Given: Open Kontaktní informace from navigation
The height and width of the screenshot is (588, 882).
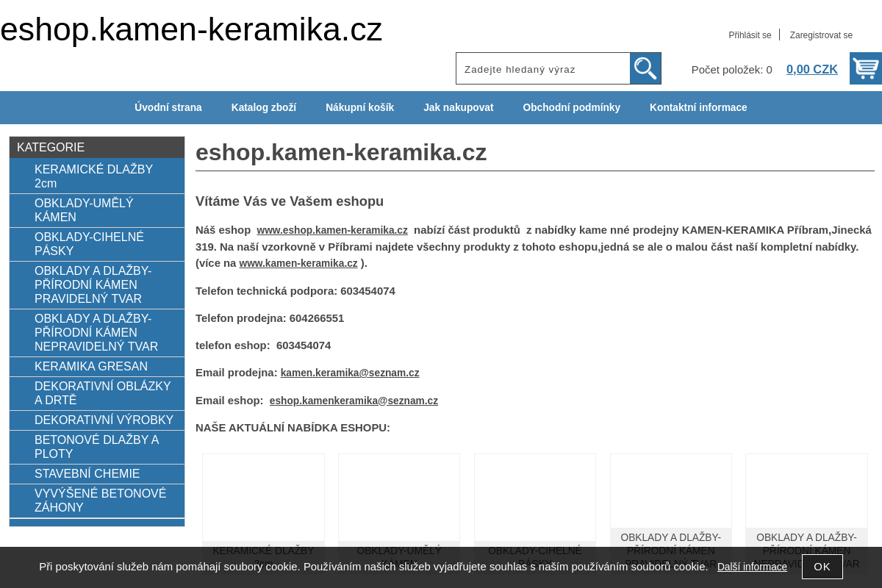Looking at the screenshot, I should click(x=698, y=107).
